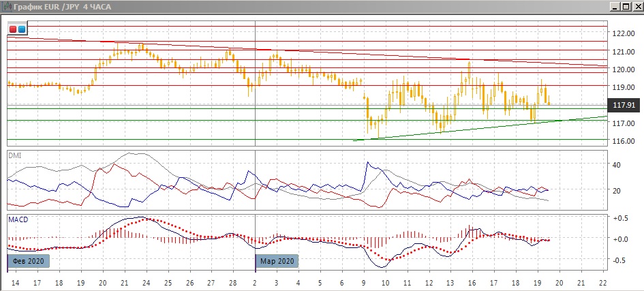Maximize the EUR/JPY chart window
This screenshot has height=291, width=644.
click(x=626, y=7)
